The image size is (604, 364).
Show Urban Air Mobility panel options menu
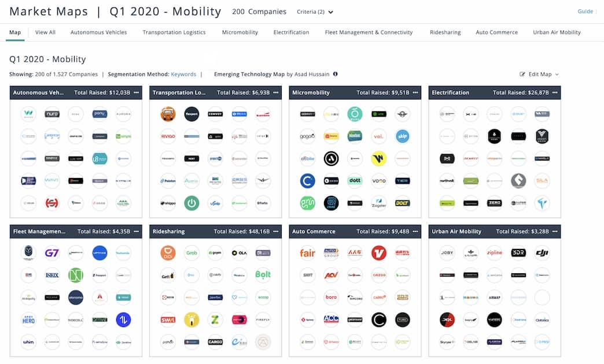[555, 231]
